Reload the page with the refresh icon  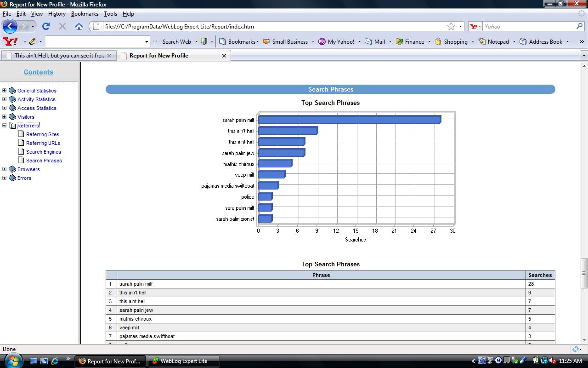(x=46, y=26)
